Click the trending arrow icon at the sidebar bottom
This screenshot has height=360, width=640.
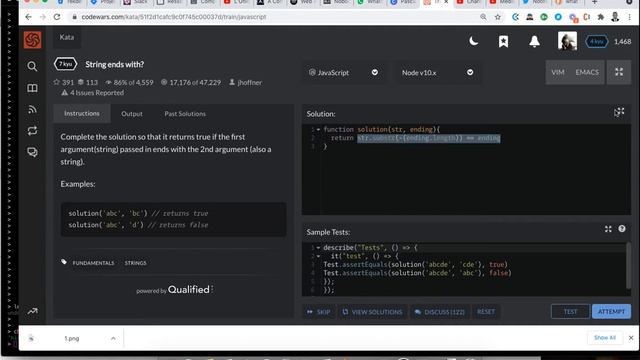click(x=32, y=311)
